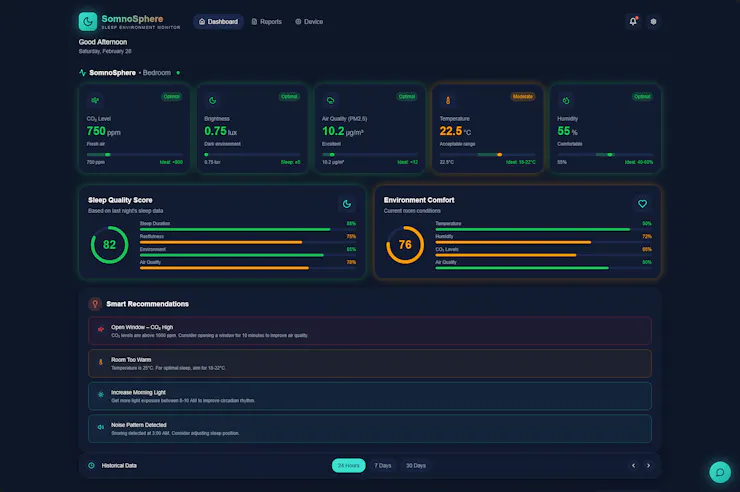This screenshot has width=740, height=492.
Task: Open the Increase Morning Light recommendation
Action: point(370,396)
